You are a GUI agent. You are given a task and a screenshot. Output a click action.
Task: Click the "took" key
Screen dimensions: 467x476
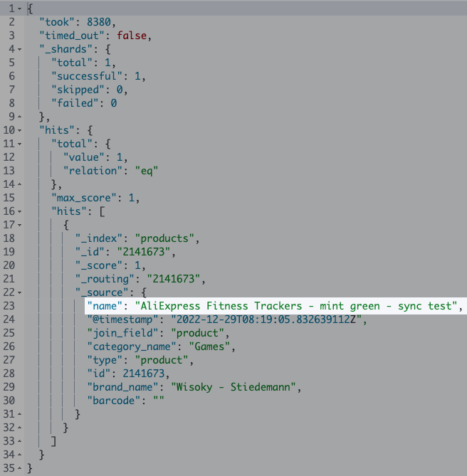pyautogui.click(x=57, y=22)
